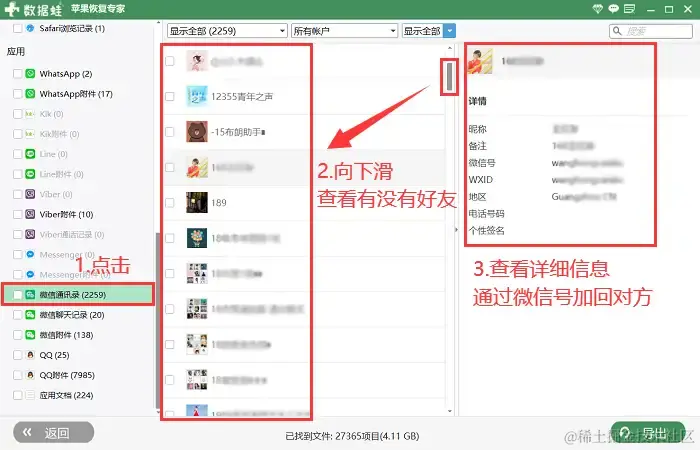The image size is (700, 450).
Task: Click the 地区 label in details
Action: [477, 196]
